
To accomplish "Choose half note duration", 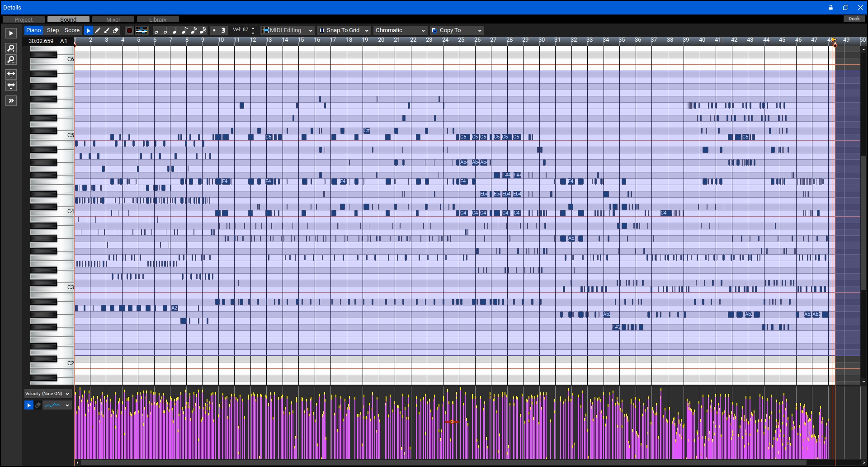I will pos(165,30).
